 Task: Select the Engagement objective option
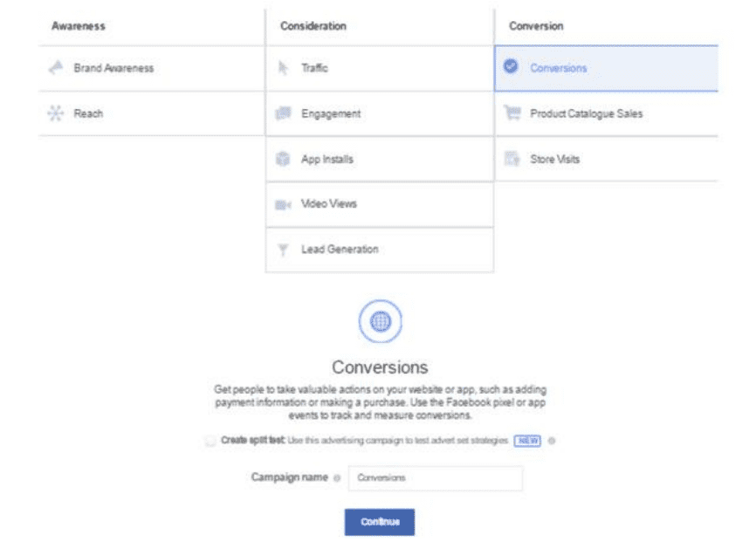pyautogui.click(x=380, y=113)
